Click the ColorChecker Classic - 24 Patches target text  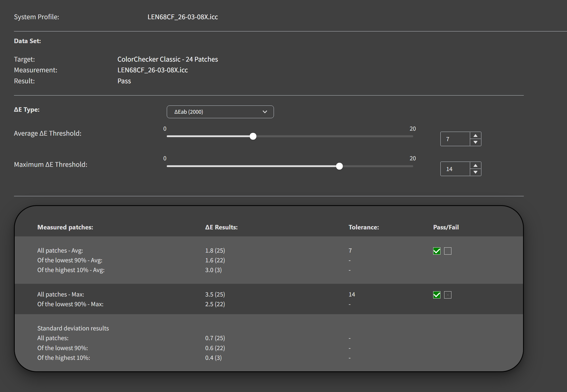pyautogui.click(x=168, y=59)
